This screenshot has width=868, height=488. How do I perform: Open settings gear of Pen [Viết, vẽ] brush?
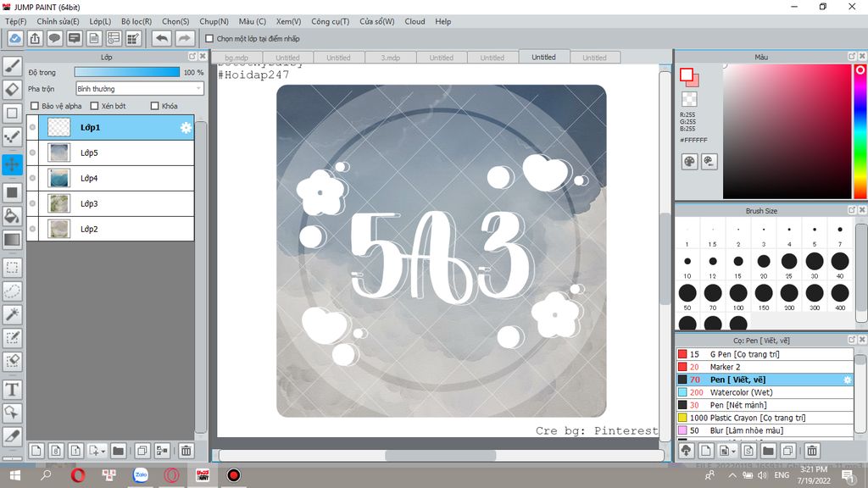(847, 380)
